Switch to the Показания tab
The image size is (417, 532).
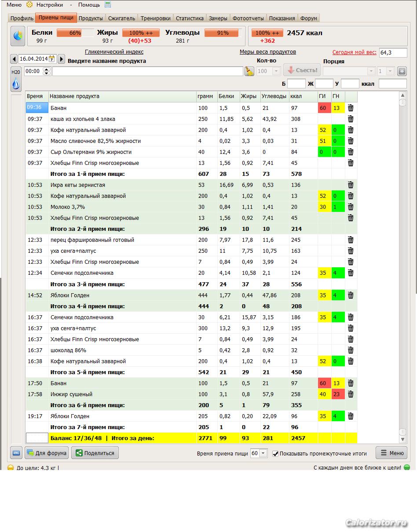[x=282, y=18]
